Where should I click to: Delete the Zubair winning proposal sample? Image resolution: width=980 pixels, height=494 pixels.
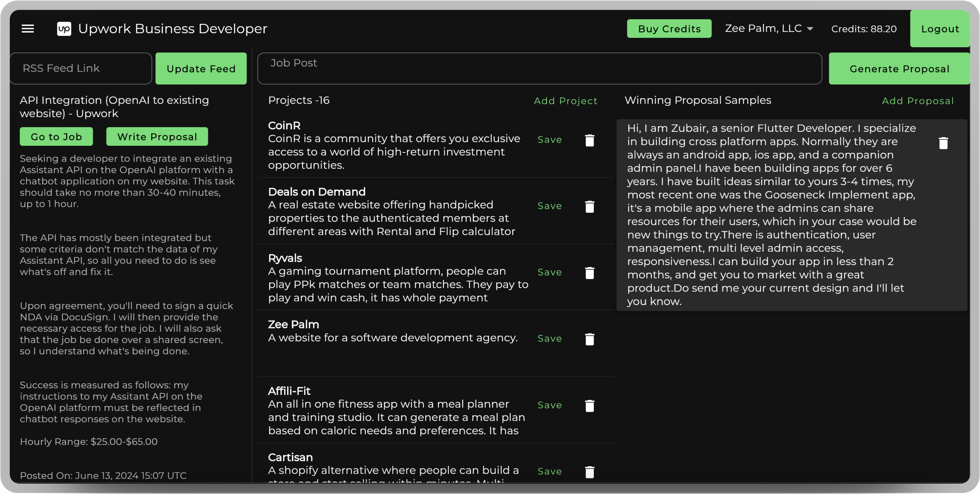point(943,143)
